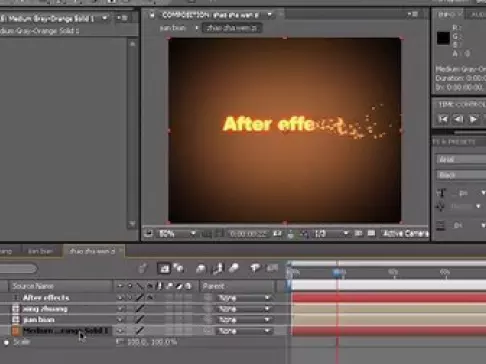This screenshot has height=364, width=486.
Task: Toggle the Scale stopwatch for the solid layer
Action: point(6,342)
